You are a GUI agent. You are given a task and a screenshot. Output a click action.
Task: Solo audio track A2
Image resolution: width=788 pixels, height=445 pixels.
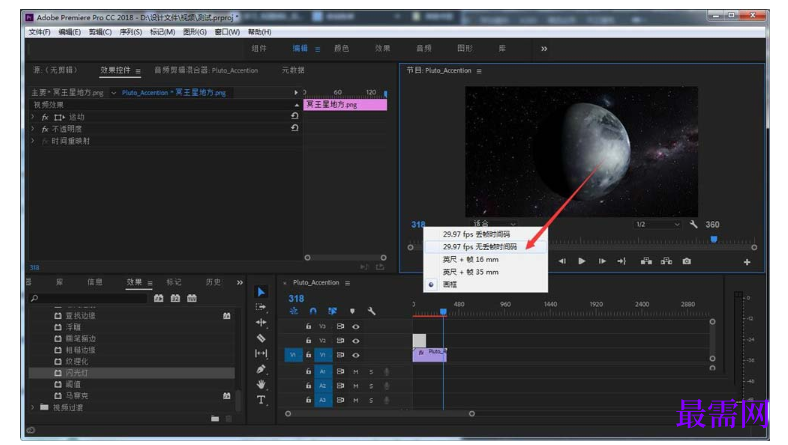pos(371,386)
